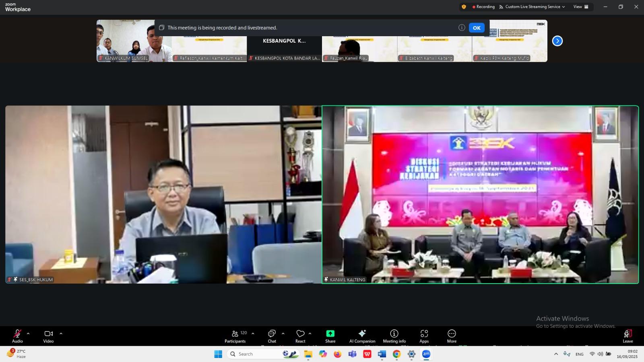644x362 pixels.
Task: Open Custom Live Streaming Service dropdown
Action: [532, 7]
